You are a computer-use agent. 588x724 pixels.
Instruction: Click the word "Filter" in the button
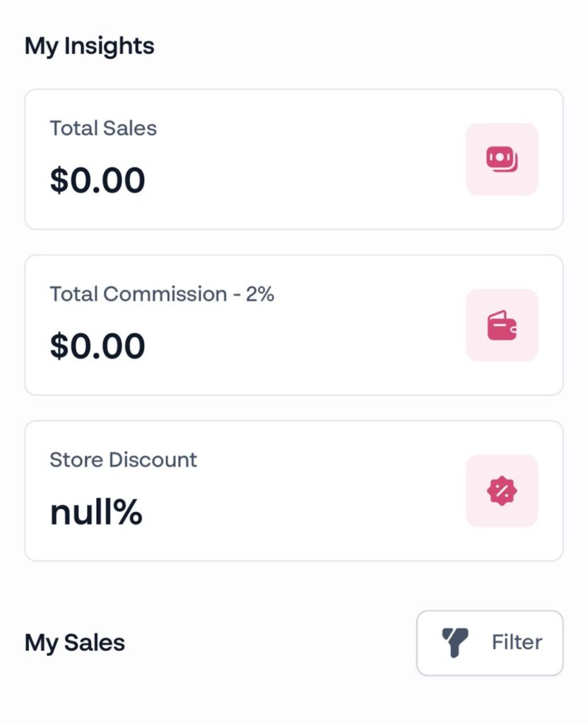pyautogui.click(x=517, y=643)
